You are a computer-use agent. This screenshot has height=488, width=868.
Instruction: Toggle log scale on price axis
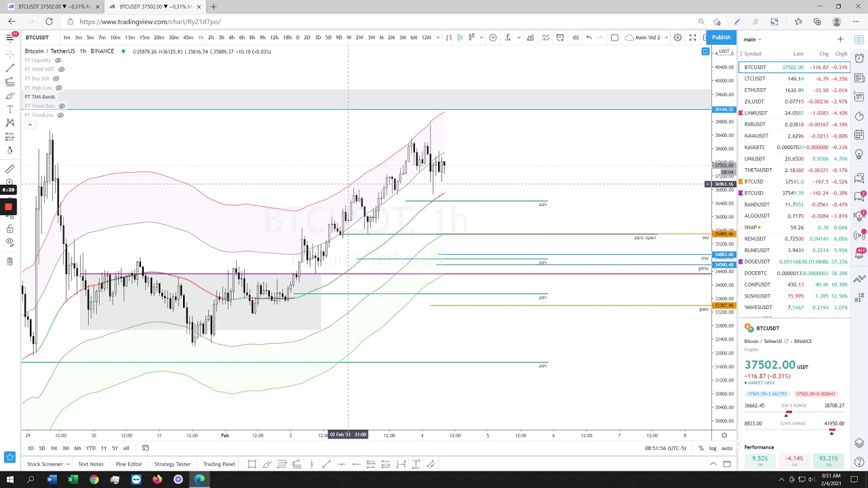click(x=713, y=448)
